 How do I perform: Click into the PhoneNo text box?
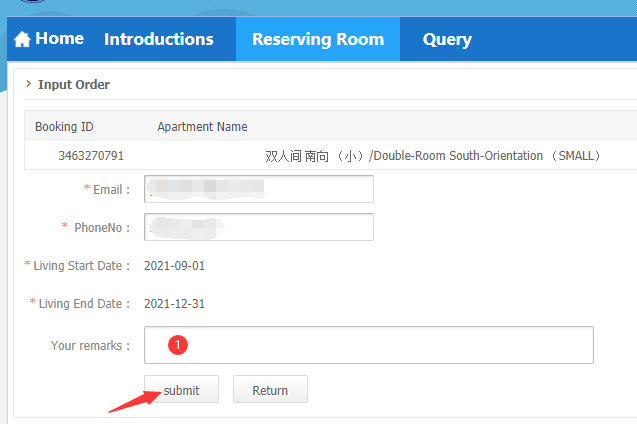coord(258,227)
